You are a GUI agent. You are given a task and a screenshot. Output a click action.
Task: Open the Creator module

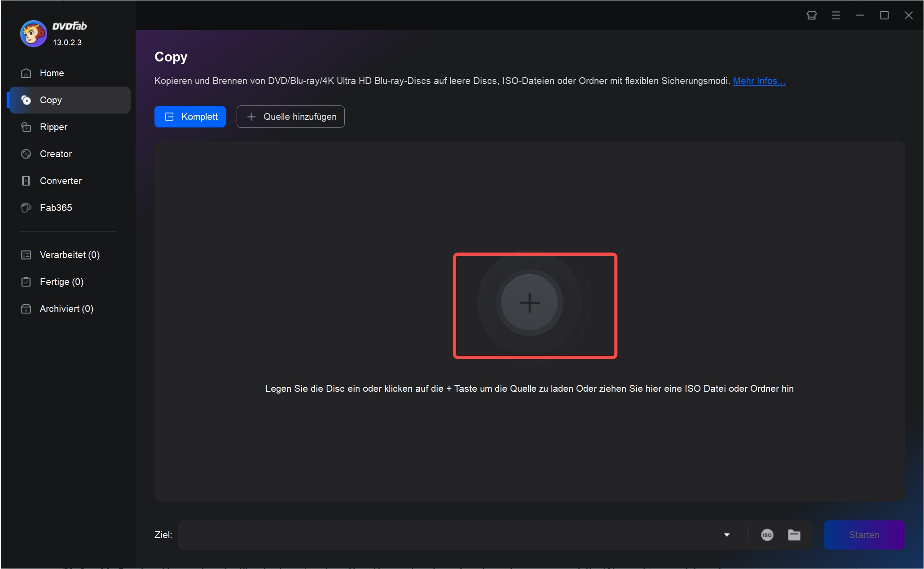(x=55, y=153)
